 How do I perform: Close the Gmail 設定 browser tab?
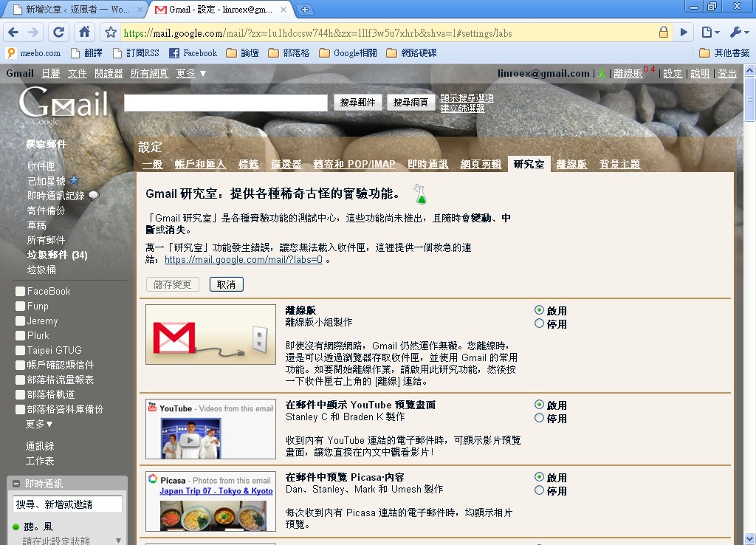283,9
